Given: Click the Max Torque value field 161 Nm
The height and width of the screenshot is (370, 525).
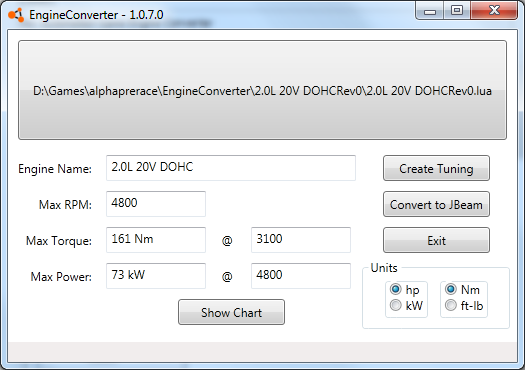Looking at the screenshot, I should pyautogui.click(x=156, y=240).
